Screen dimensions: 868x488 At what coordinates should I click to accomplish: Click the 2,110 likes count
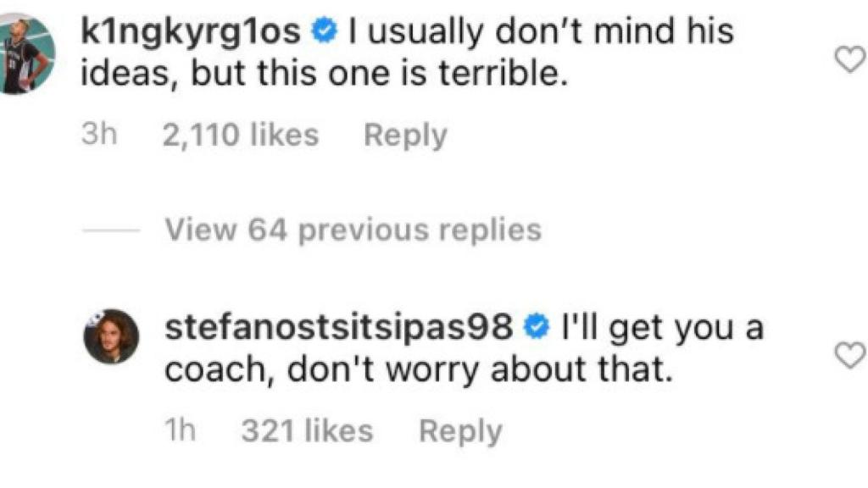tap(240, 134)
